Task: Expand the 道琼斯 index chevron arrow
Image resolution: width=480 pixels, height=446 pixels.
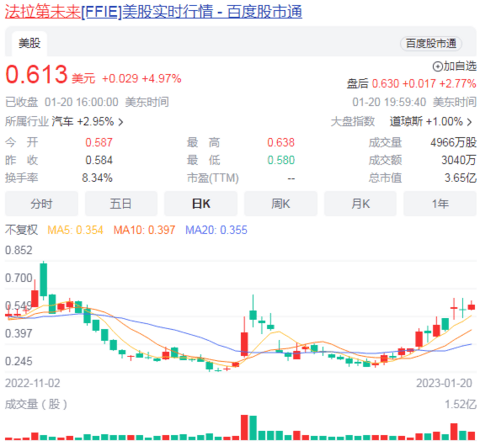Action: 469,122
